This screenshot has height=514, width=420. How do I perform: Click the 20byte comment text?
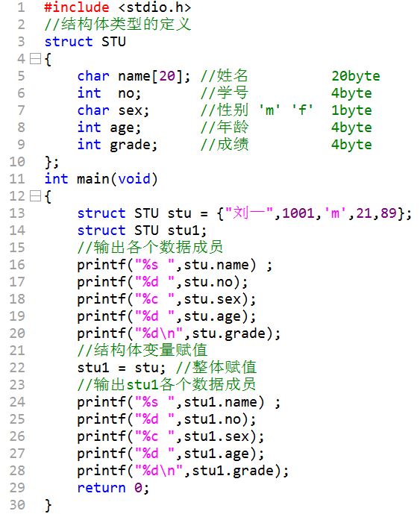[356, 76]
